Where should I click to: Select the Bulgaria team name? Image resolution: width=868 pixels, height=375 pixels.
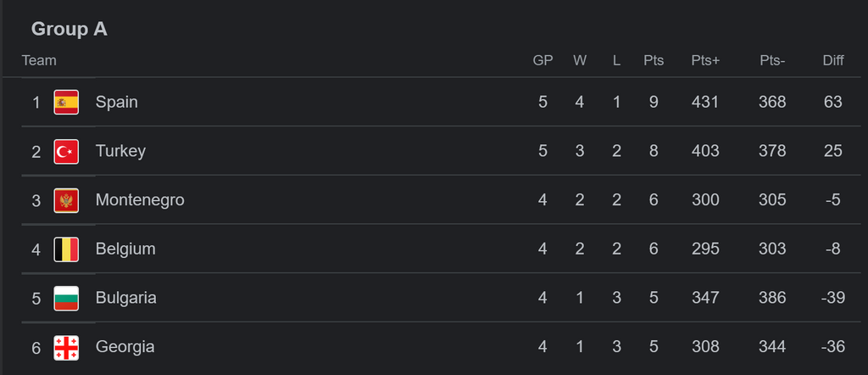(x=125, y=298)
